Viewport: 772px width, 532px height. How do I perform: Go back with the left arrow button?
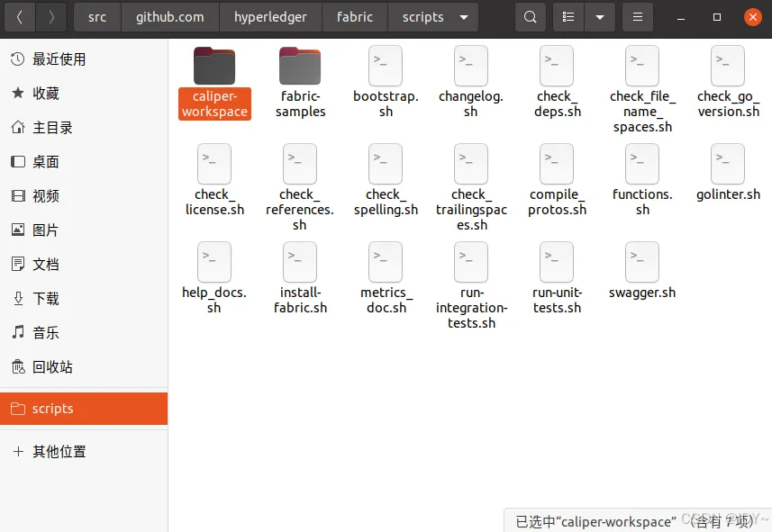[x=20, y=17]
